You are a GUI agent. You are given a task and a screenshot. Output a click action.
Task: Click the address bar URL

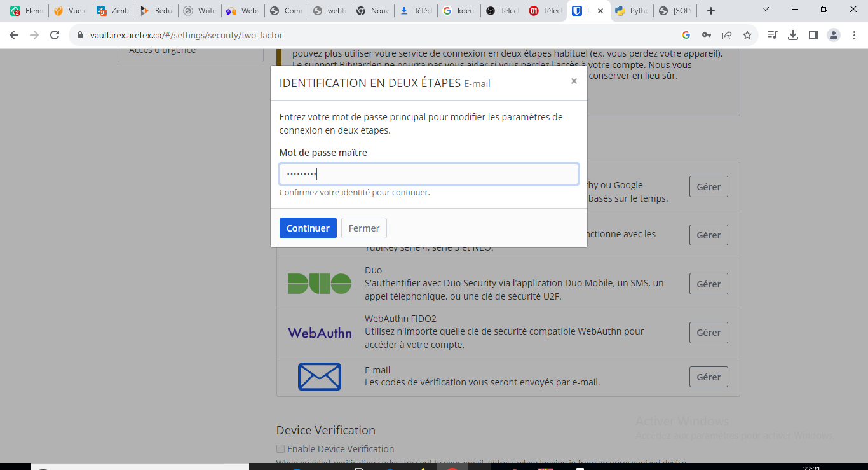click(x=186, y=35)
